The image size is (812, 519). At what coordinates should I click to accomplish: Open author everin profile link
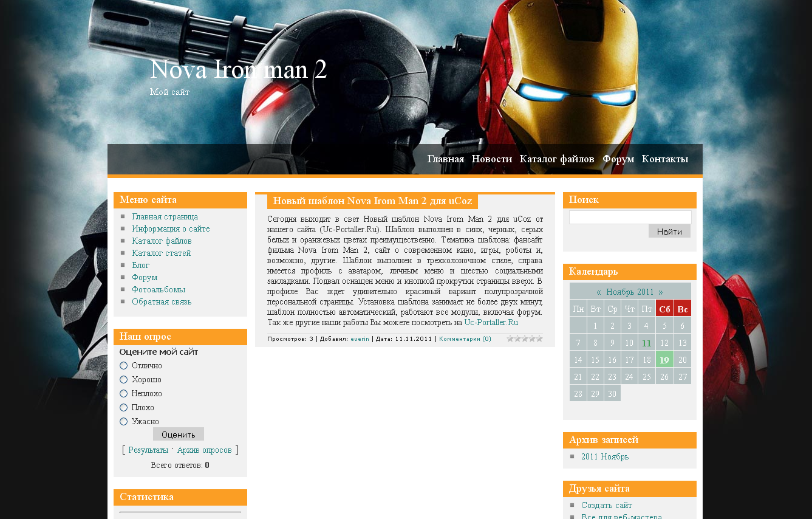360,339
